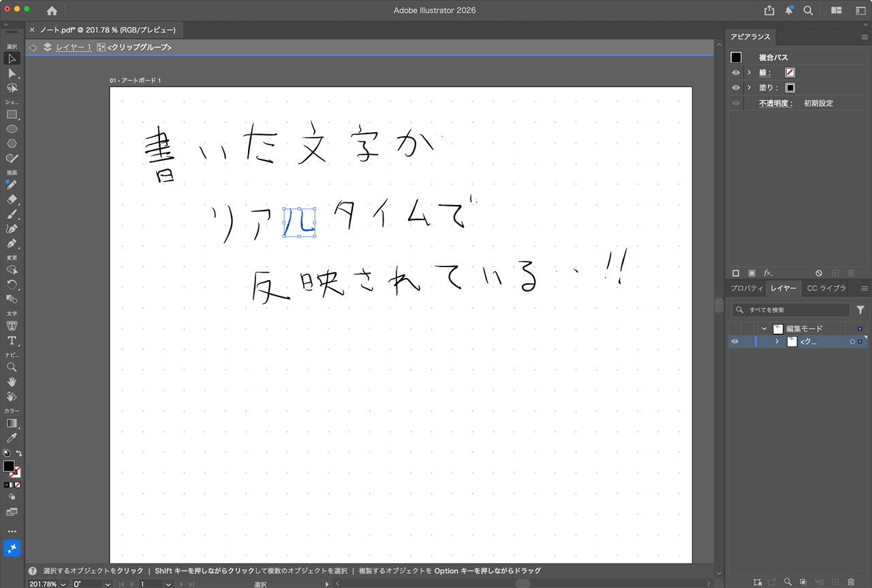
Task: Select the Rotate tool
Action: pos(12,285)
